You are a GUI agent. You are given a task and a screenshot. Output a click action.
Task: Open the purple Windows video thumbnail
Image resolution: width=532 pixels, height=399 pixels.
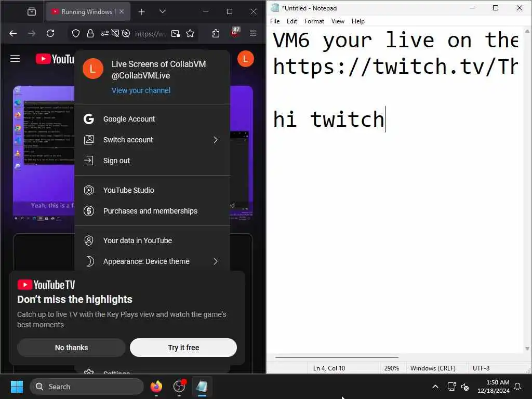[x=44, y=153]
